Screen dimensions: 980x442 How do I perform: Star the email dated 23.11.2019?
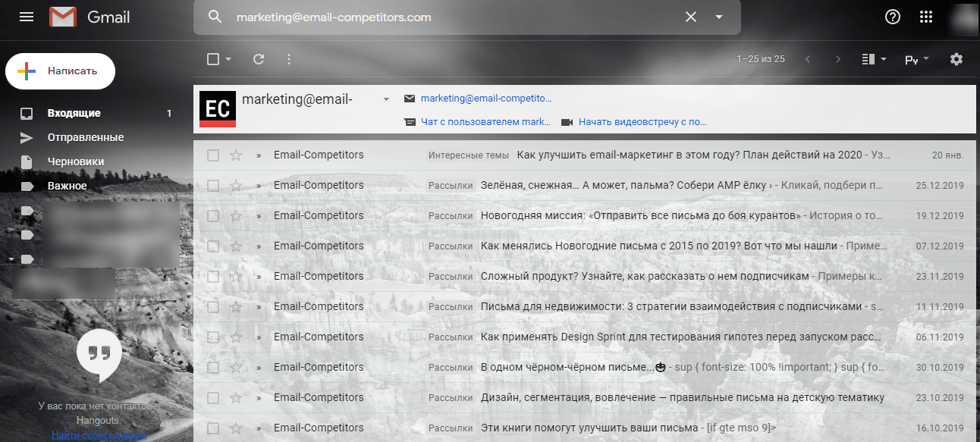coord(236,277)
